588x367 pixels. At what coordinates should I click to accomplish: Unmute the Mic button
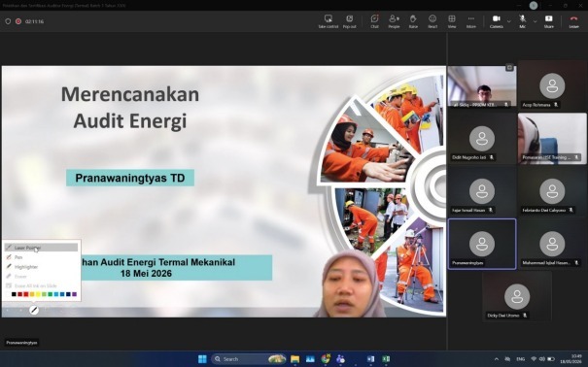click(522, 21)
